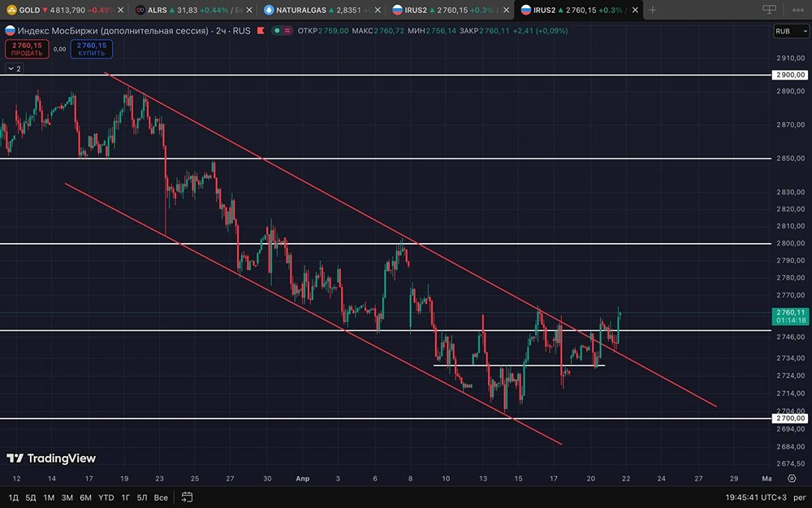Select the Все time range

click(161, 497)
